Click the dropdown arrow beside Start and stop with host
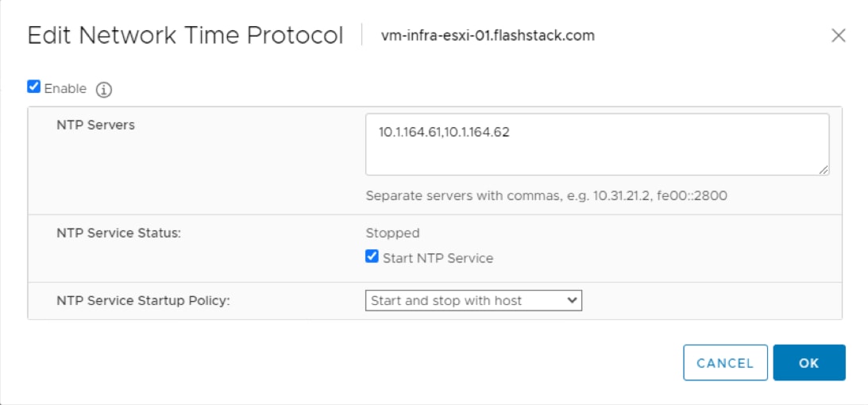Screen dimensions: 868x405 572,300
